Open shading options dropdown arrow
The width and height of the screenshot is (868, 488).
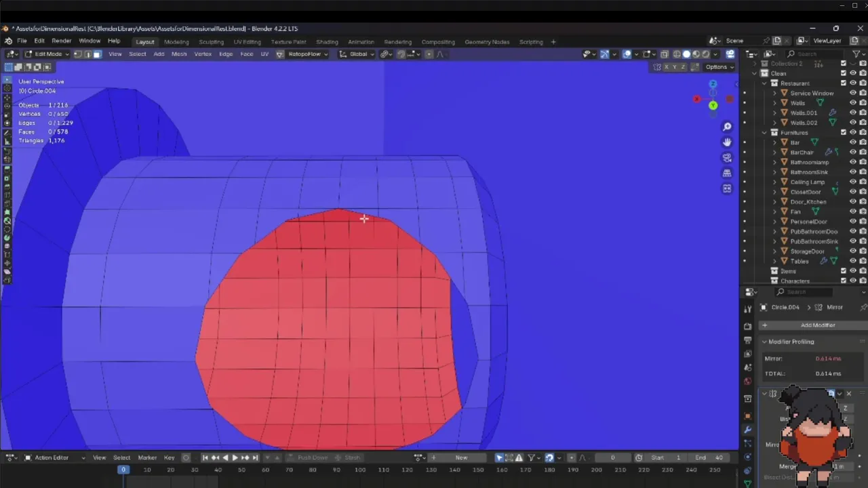point(715,54)
